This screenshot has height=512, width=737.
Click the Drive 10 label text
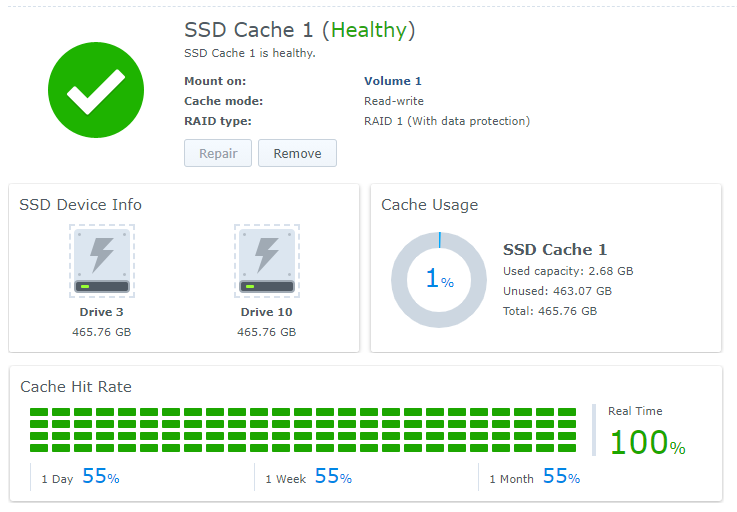click(266, 312)
